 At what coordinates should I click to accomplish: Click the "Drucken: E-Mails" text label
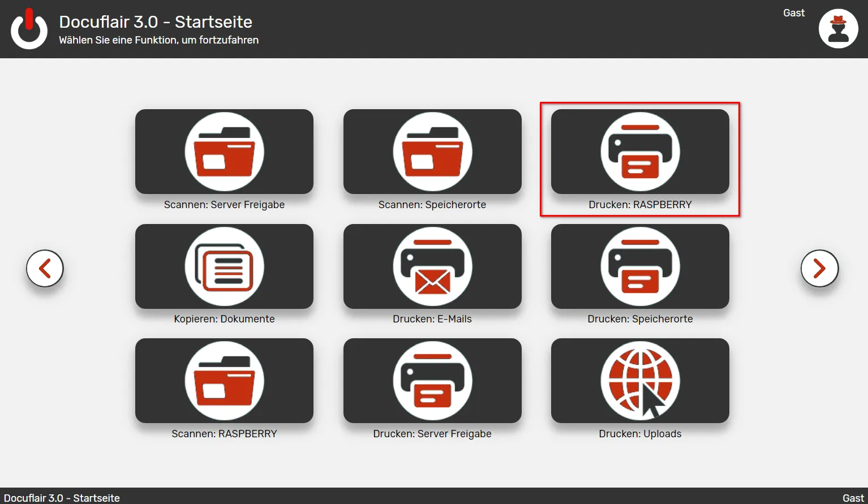432,319
